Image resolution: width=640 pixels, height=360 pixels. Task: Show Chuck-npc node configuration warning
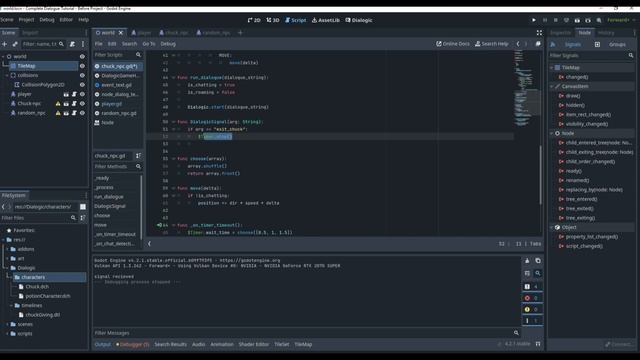pyautogui.click(x=58, y=104)
